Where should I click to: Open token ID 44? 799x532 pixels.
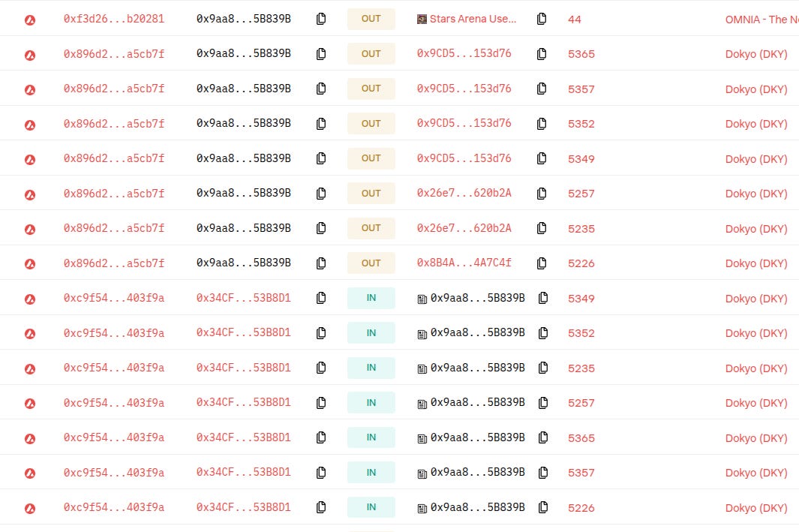tap(574, 20)
